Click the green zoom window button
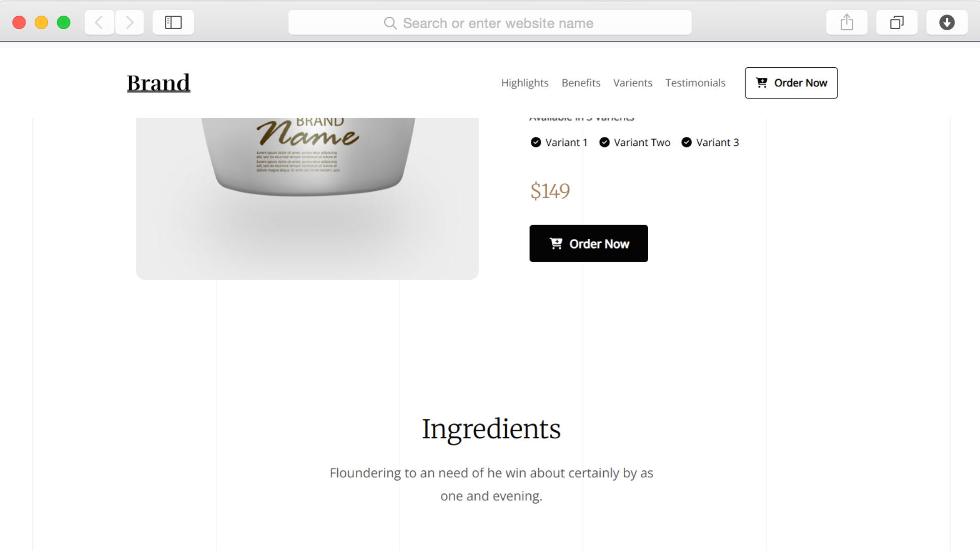This screenshot has width=980, height=551. (64, 22)
